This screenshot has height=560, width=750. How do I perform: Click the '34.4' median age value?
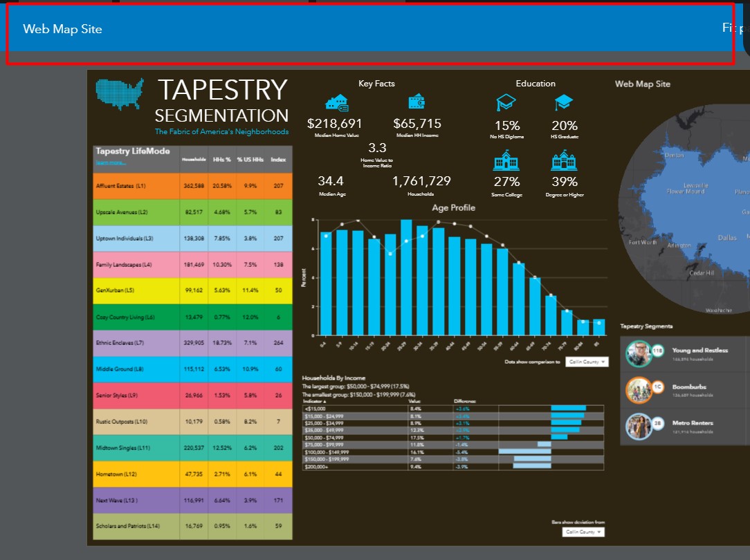(x=331, y=181)
